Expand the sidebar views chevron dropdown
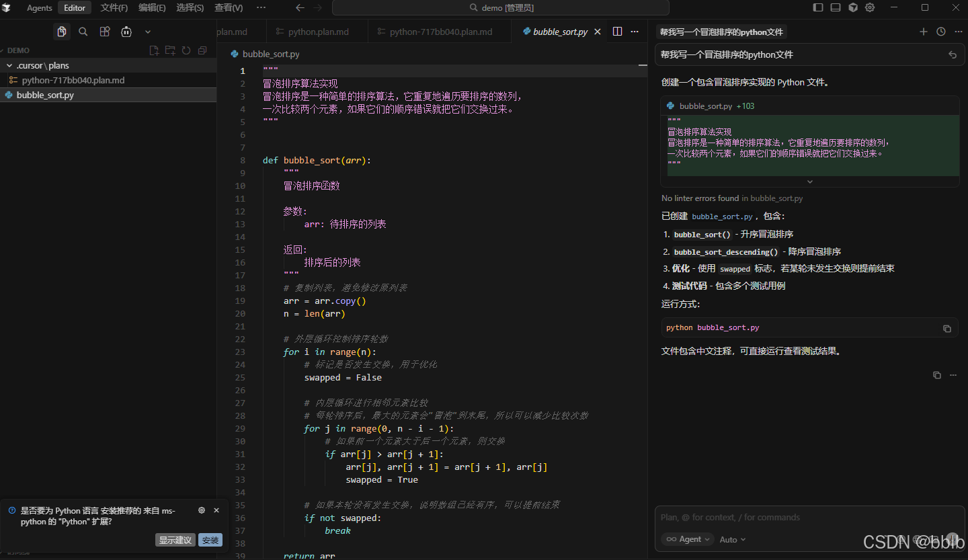This screenshot has height=560, width=968. [148, 32]
